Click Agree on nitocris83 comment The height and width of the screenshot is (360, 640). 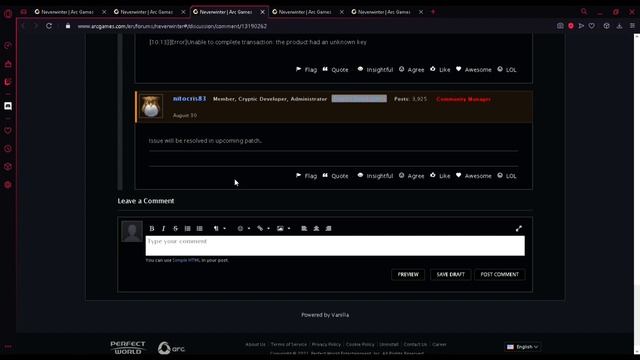pos(411,176)
